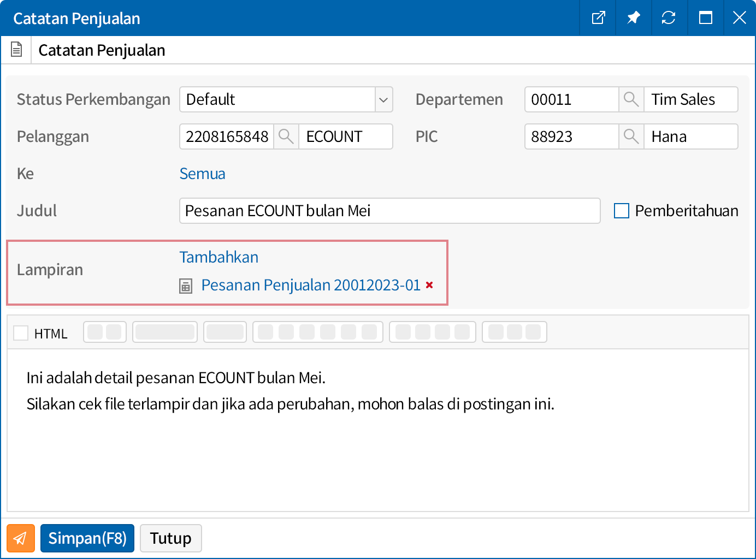
Task: Toggle the HTML editor checkbox
Action: click(21, 333)
